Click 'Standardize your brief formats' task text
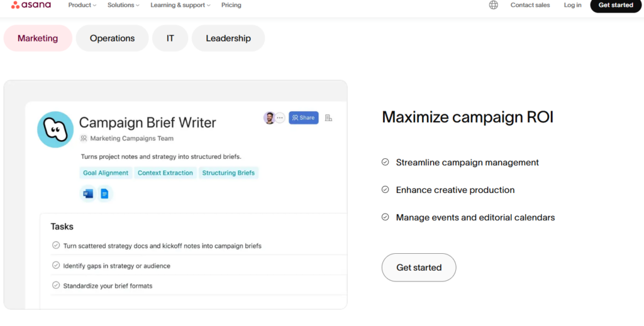This screenshot has height=326, width=644. [108, 286]
